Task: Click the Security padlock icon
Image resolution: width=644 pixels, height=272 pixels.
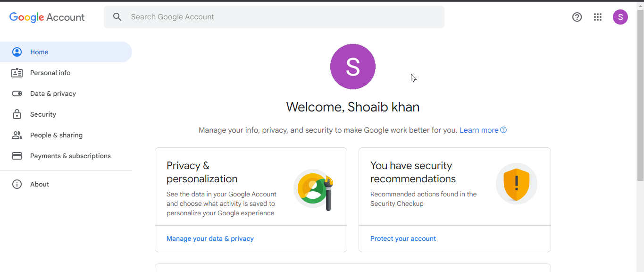Action: pyautogui.click(x=17, y=114)
